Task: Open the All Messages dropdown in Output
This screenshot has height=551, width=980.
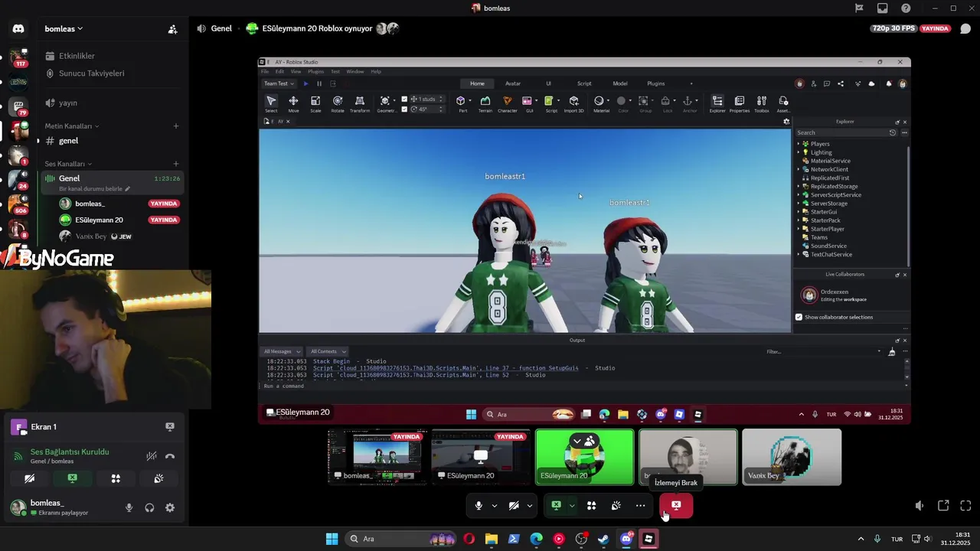Action: click(282, 351)
